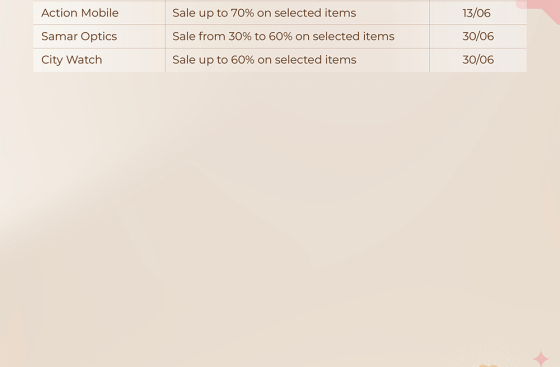
Task: Select the Action Mobile store name
Action: (80, 13)
